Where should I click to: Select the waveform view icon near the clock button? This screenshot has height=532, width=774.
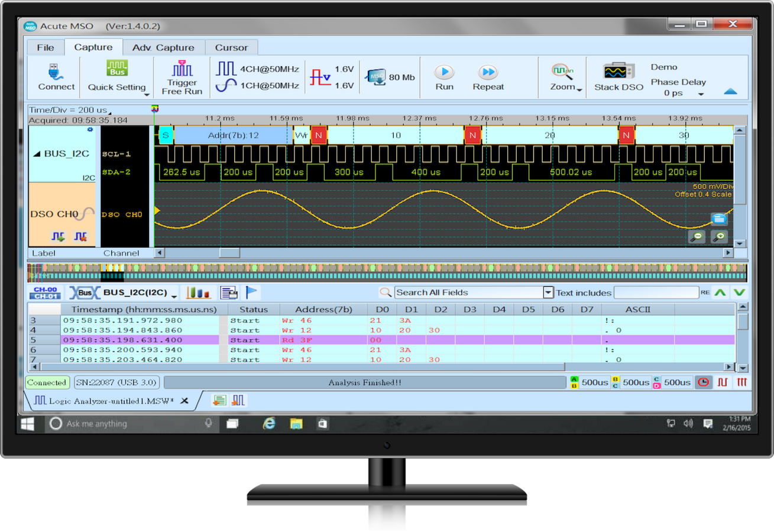tap(723, 382)
